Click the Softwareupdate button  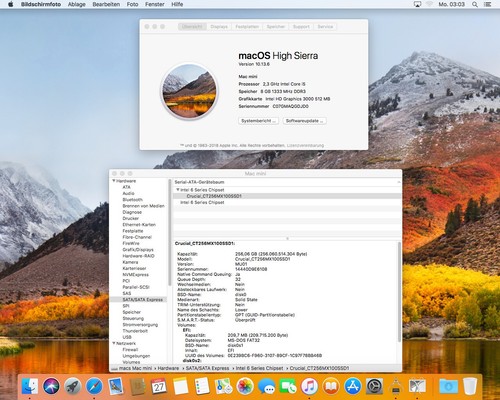point(304,121)
